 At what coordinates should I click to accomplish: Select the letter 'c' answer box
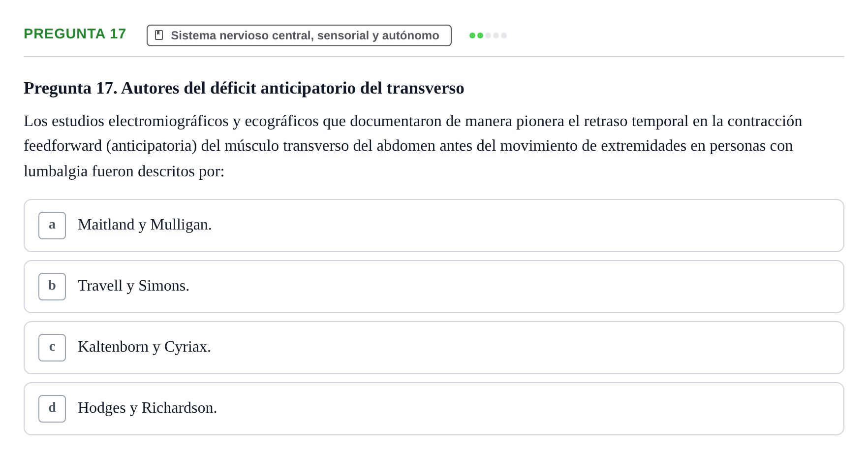[52, 348]
